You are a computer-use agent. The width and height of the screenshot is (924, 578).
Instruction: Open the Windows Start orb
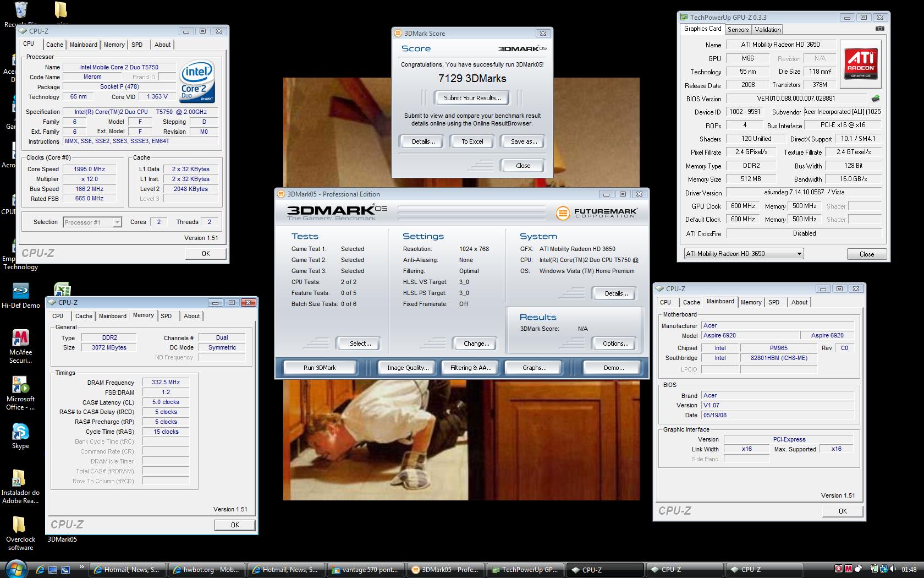point(15,569)
